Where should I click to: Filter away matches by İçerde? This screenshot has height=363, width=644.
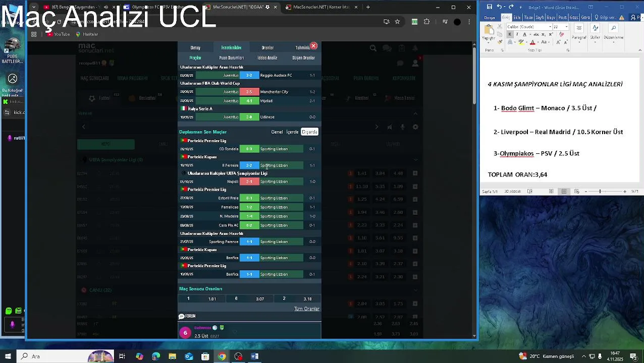point(292,132)
